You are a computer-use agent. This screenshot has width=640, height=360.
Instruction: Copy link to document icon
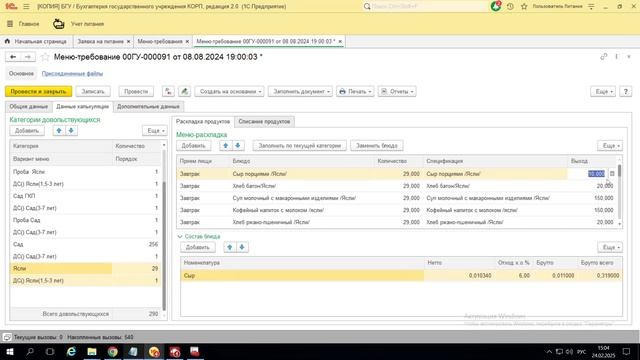point(604,57)
